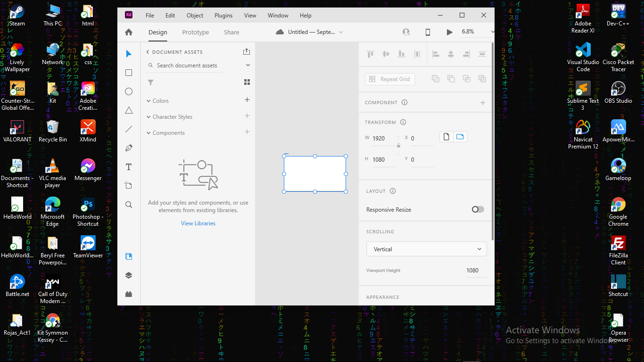This screenshot has width=644, height=362.
Task: Switch to the Prototype tab
Action: pyautogui.click(x=195, y=32)
